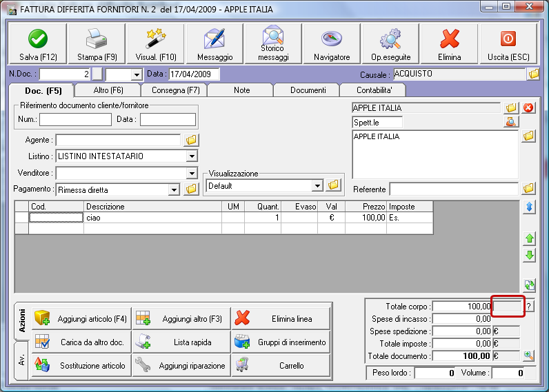Expand the Pagamento dropdown
This screenshot has height=392, width=549.
point(174,190)
